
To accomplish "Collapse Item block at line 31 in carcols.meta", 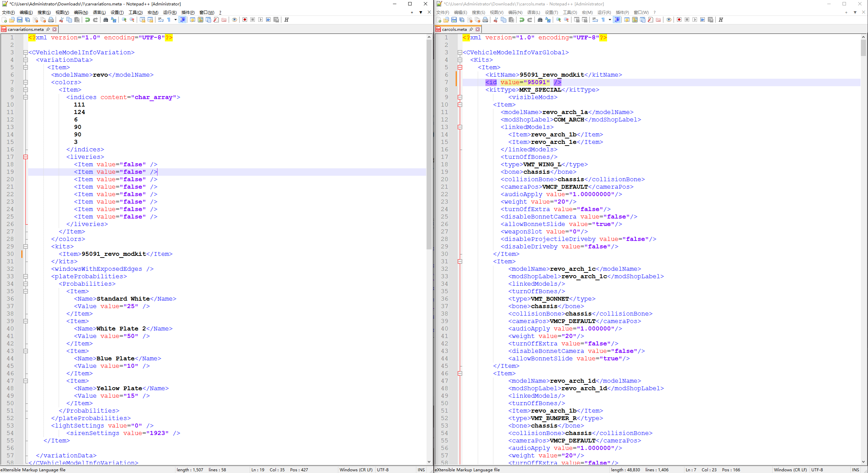I will point(460,262).
